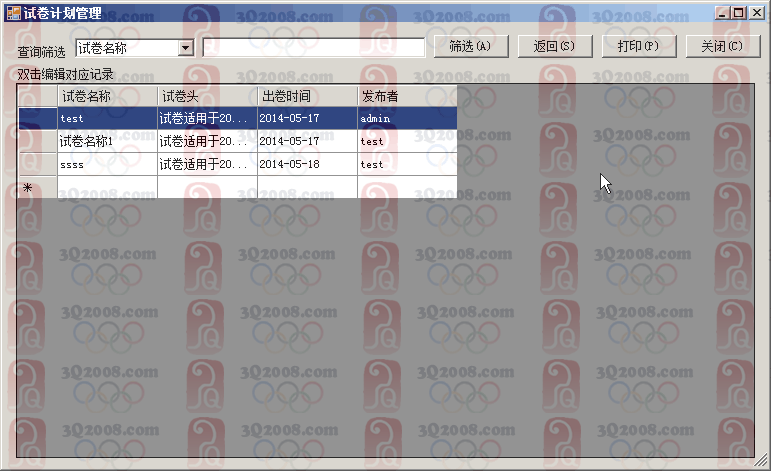
Task: Select the 试卷名称1 cell
Action: click(108, 141)
